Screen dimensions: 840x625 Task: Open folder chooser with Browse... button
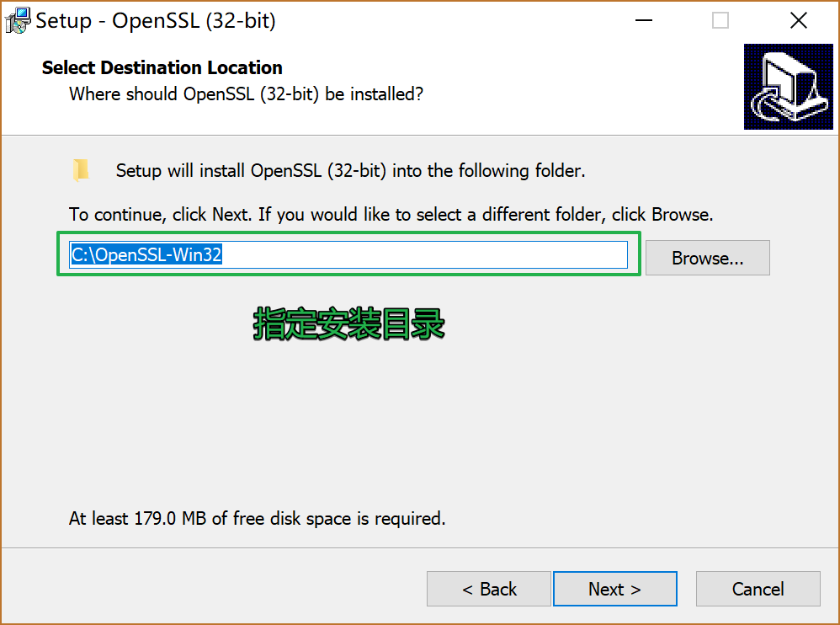[707, 259]
